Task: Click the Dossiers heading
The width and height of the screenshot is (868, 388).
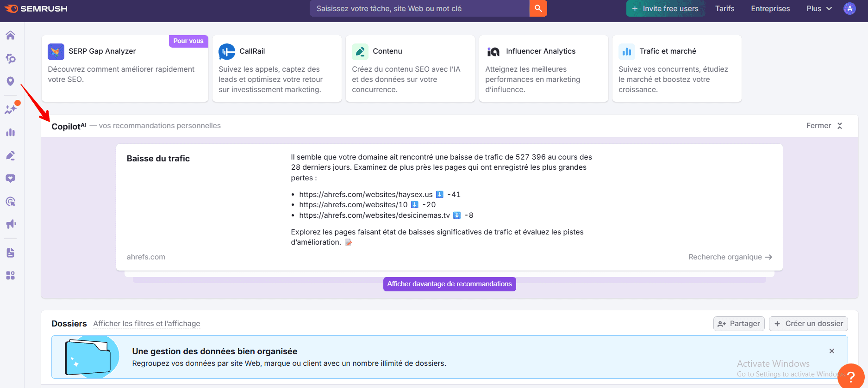Action: (x=69, y=324)
